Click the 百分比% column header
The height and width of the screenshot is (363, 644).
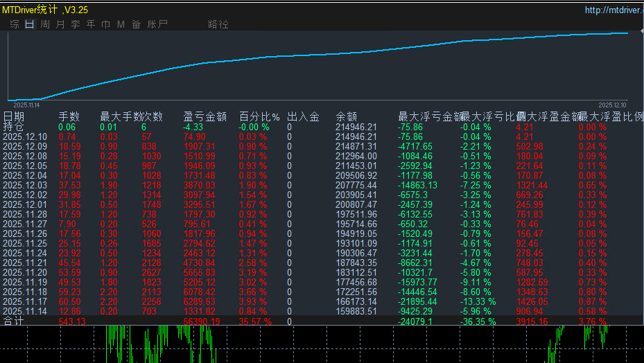259,116
